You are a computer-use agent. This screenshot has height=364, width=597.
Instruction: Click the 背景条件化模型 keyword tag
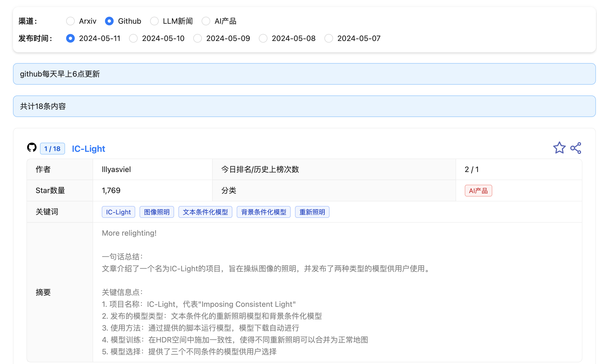click(x=263, y=212)
